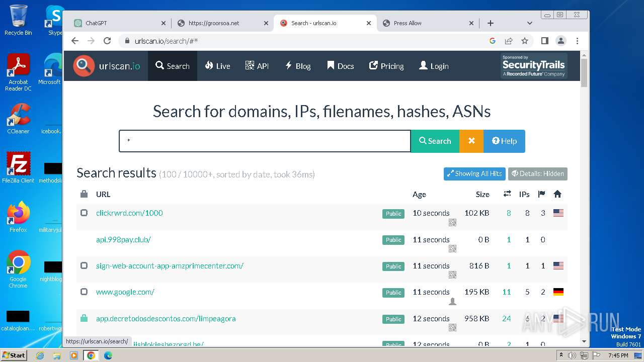Image resolution: width=644 pixels, height=362 pixels.
Task: Switch to the https://groorsoa.net tab
Action: click(x=221, y=23)
